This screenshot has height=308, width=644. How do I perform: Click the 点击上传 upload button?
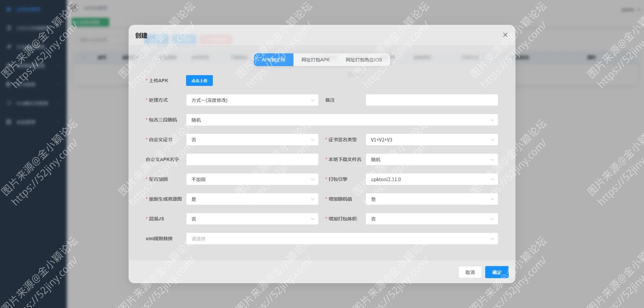199,81
